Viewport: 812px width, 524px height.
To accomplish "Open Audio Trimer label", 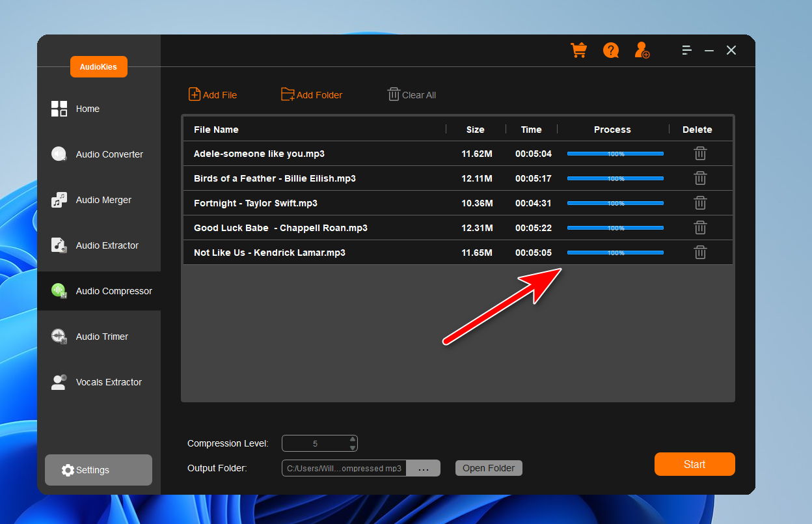I will coord(102,337).
